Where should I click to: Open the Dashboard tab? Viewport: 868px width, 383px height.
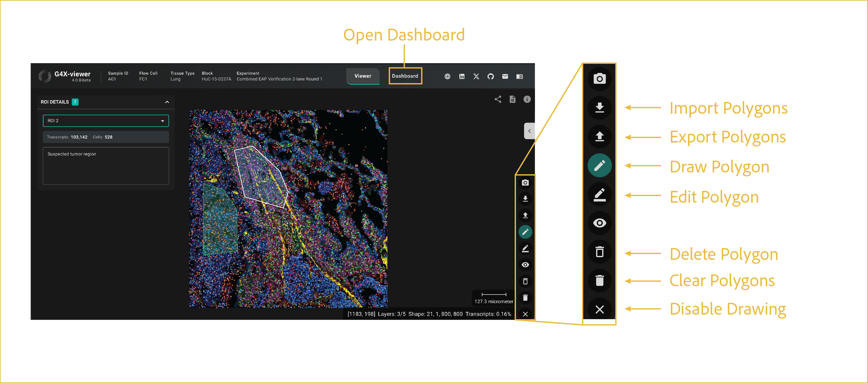[x=405, y=76]
